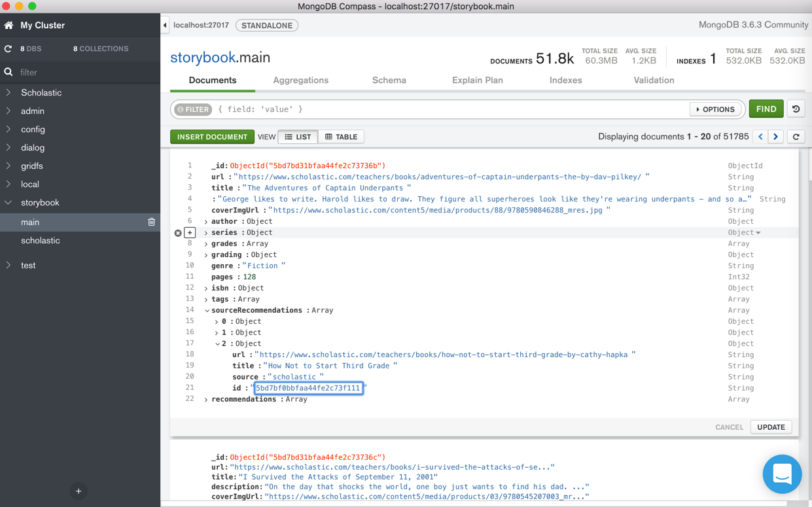This screenshot has width=812, height=507.
Task: Click "How Not to Start Third Grade" title value
Action: point(332,366)
